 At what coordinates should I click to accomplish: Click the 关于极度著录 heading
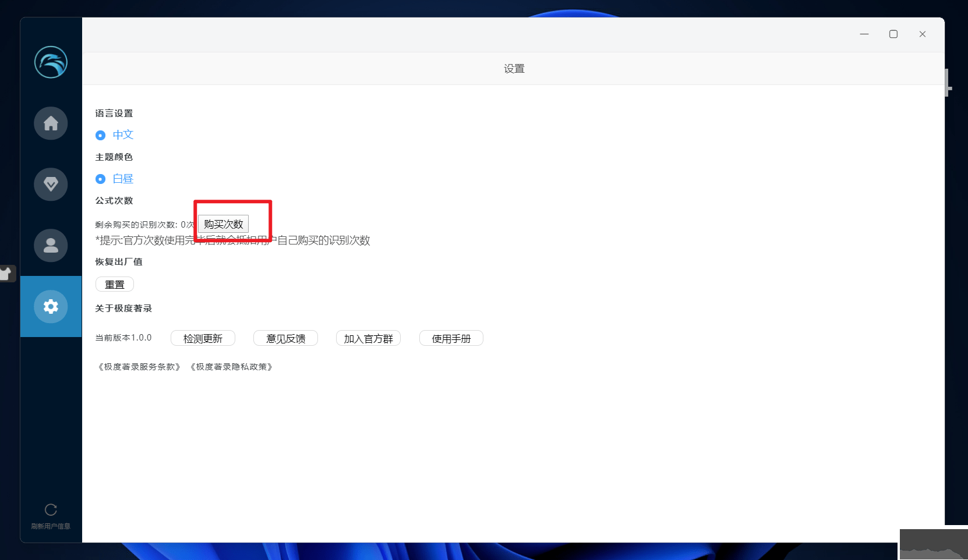[x=123, y=309]
